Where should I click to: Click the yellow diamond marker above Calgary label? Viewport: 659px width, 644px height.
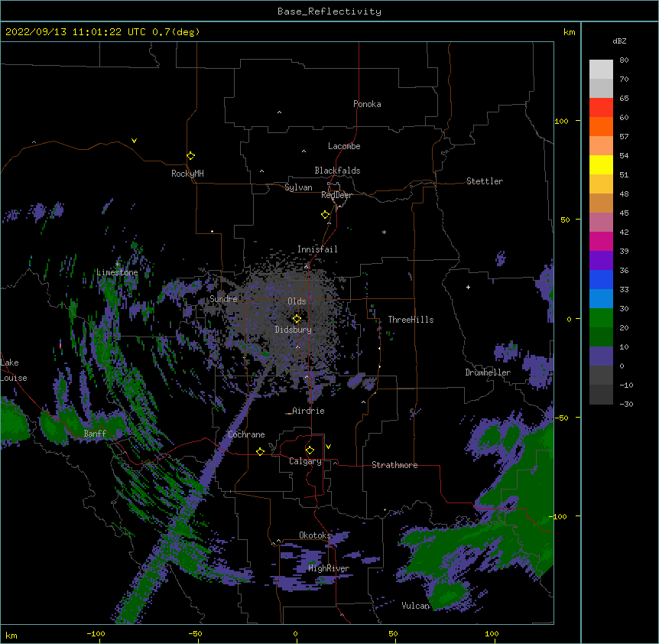click(x=310, y=450)
